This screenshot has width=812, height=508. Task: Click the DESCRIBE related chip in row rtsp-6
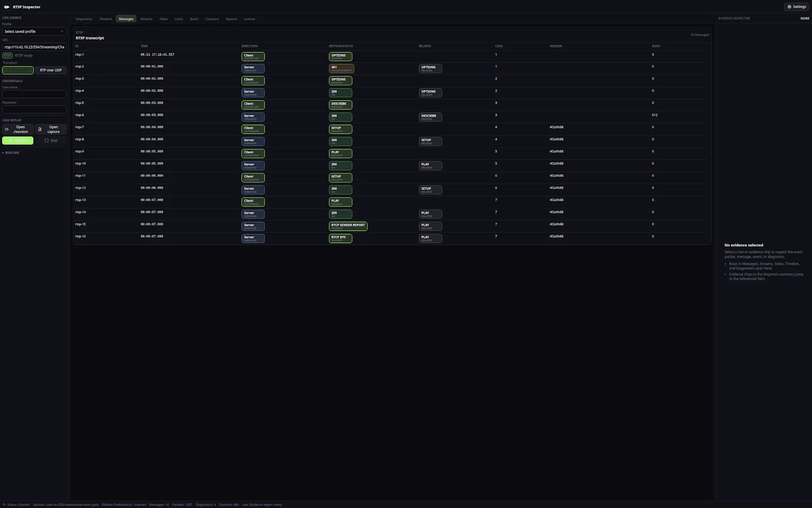click(430, 117)
